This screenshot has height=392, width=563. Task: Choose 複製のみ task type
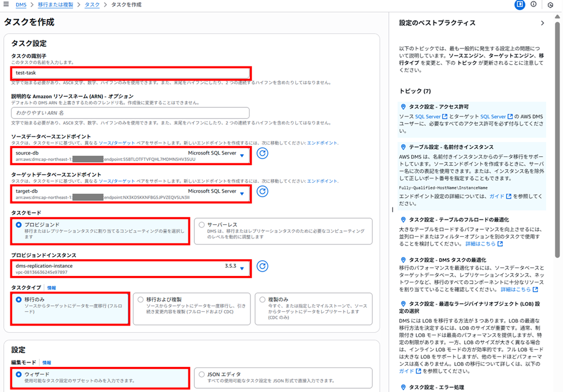pos(262,299)
